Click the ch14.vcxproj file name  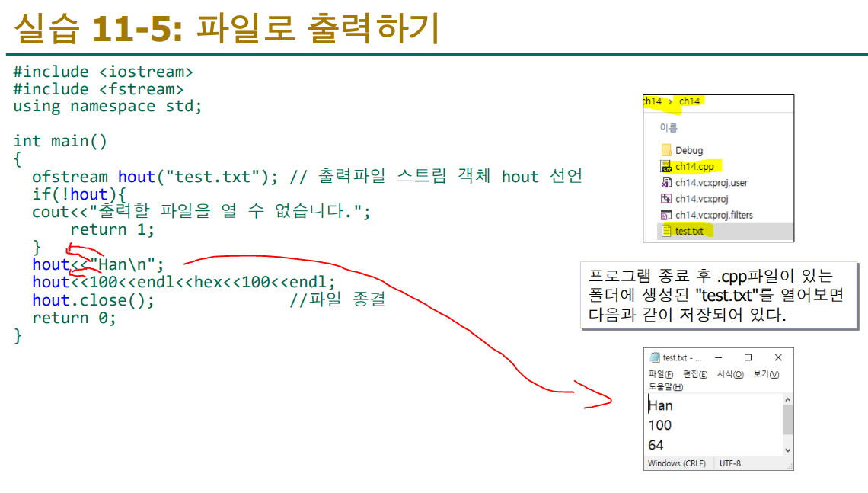pos(701,198)
